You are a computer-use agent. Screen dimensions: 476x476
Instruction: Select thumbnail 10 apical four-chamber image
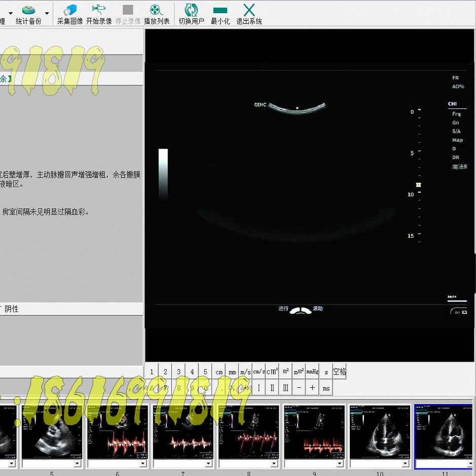(x=380, y=432)
